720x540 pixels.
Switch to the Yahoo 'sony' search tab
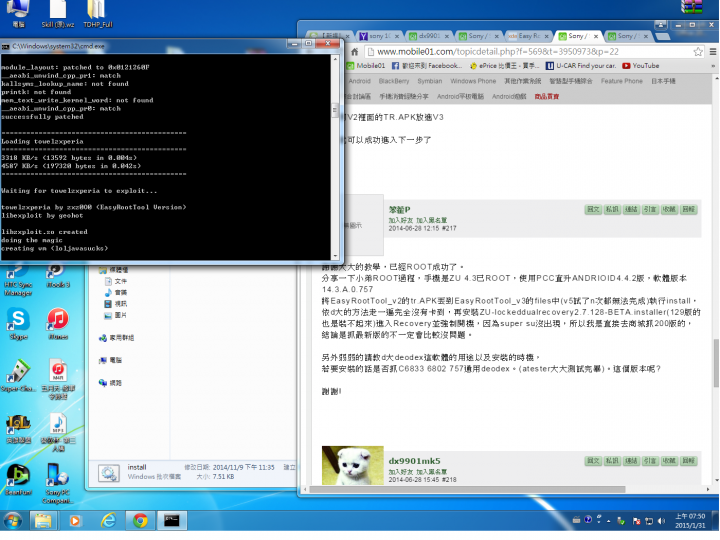pyautogui.click(x=379, y=36)
